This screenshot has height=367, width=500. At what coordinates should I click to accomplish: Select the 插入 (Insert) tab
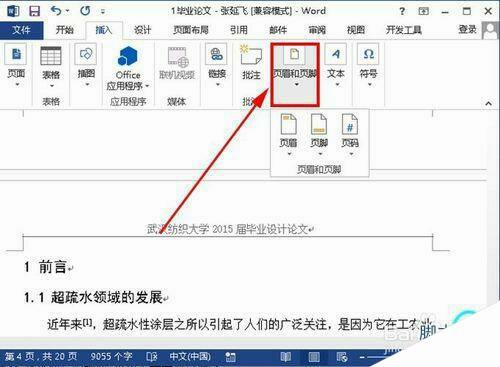[x=104, y=30]
